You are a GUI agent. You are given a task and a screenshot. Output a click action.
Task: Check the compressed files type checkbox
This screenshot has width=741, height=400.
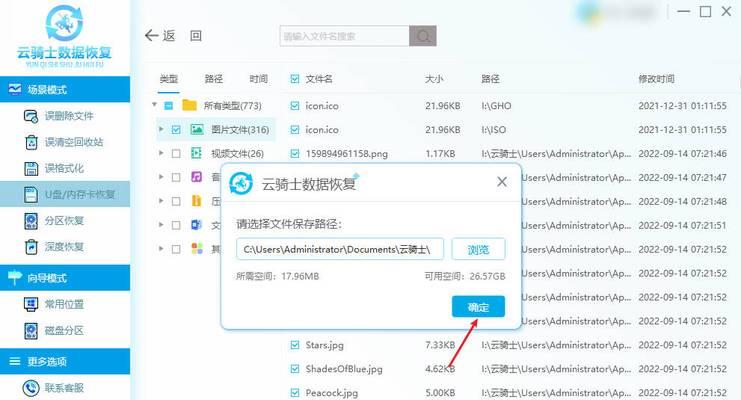coord(176,201)
